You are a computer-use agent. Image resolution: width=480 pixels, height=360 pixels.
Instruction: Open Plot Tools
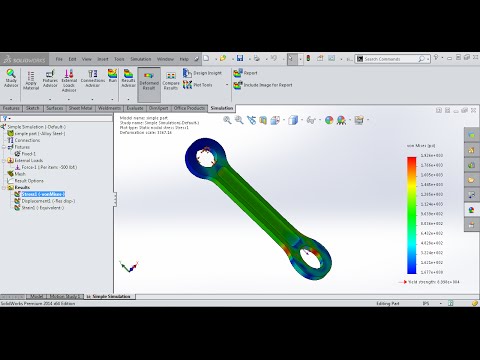point(198,85)
